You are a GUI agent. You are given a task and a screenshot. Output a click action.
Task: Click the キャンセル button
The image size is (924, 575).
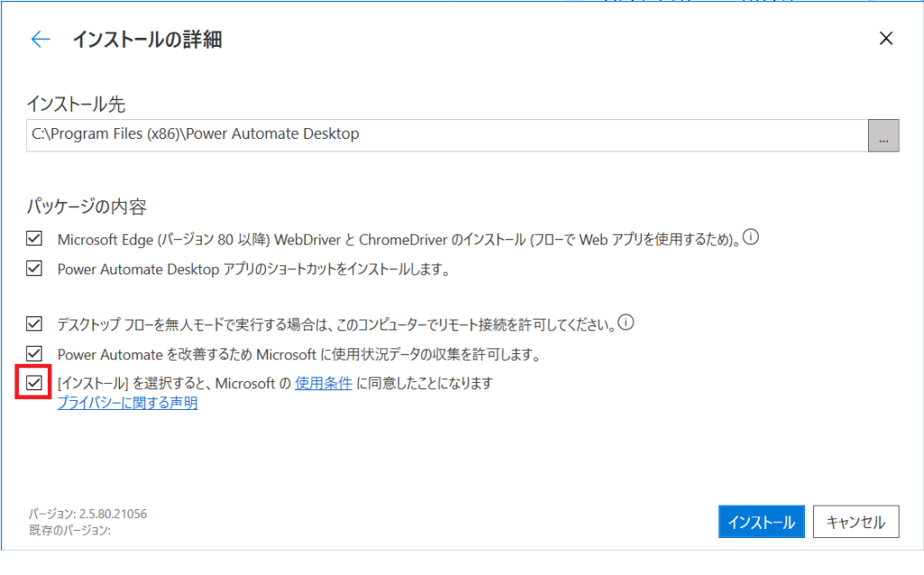coord(855,522)
